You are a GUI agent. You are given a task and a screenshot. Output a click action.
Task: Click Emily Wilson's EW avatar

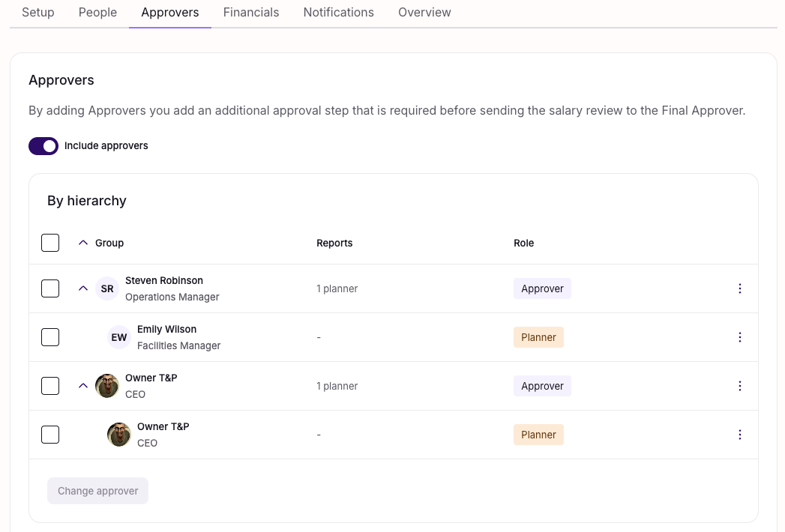[119, 337]
